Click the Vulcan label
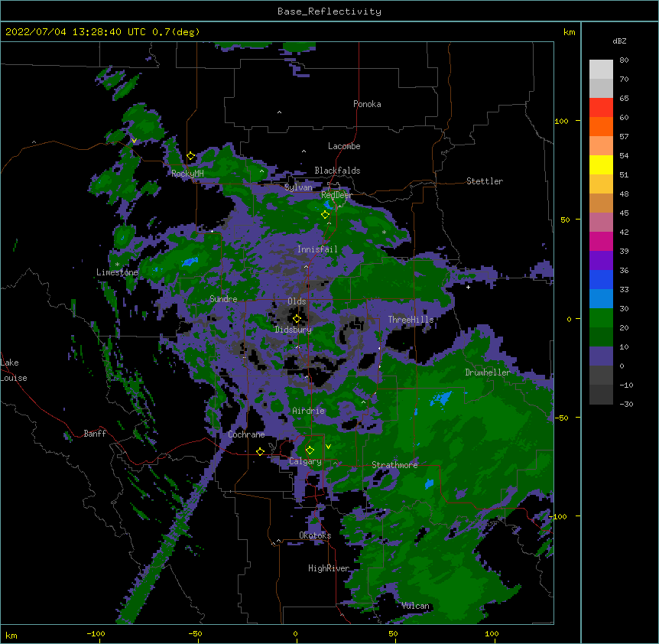659x644 pixels. pos(415,606)
